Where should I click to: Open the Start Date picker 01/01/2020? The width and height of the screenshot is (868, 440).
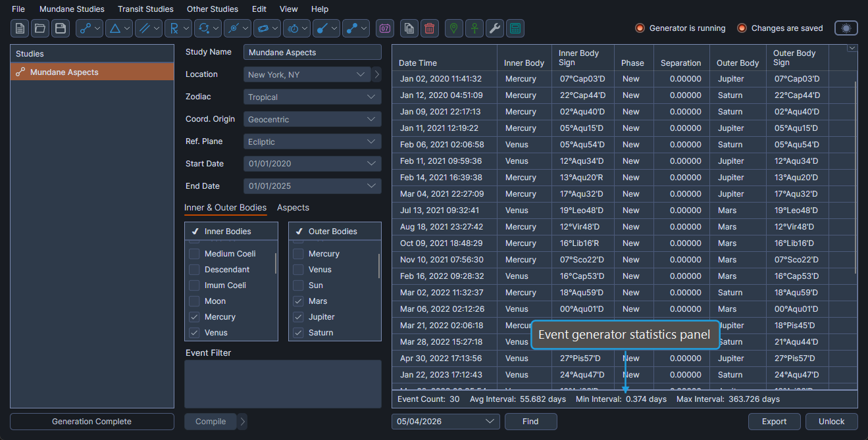coord(313,164)
